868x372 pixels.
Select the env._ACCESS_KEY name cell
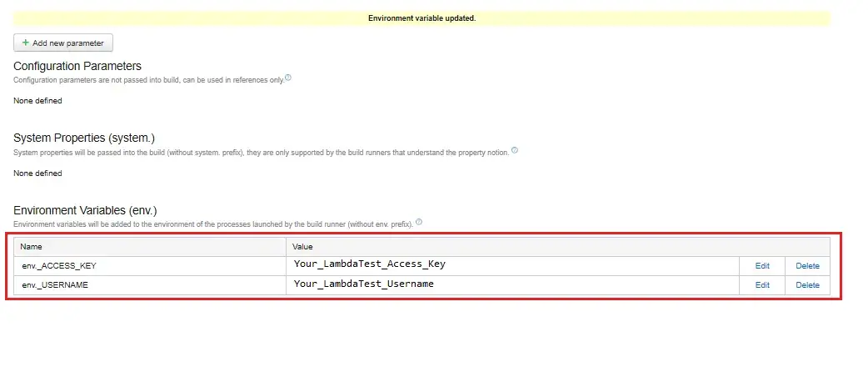coord(150,265)
